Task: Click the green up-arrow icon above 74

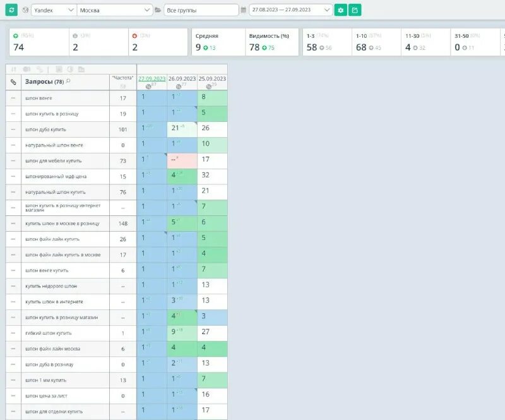Action: point(15,36)
